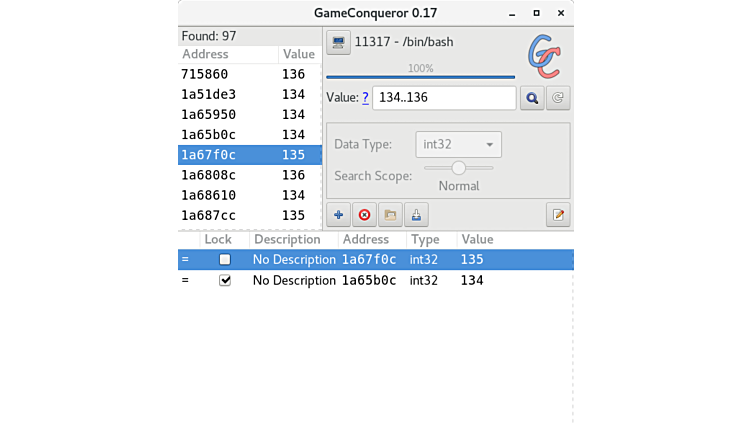752x423 pixels.
Task: Open the Data Type int32 dropdown
Action: point(459,144)
